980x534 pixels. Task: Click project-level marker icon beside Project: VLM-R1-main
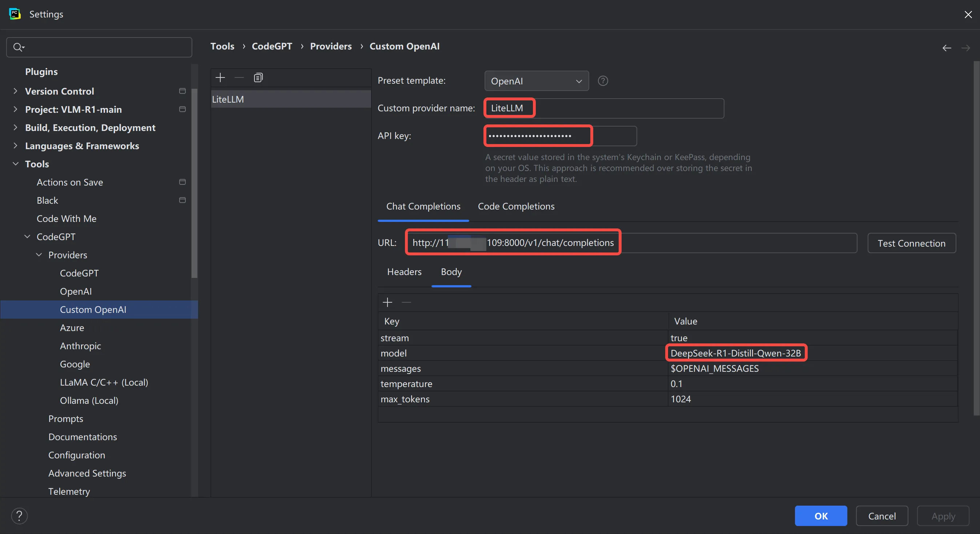click(x=182, y=109)
